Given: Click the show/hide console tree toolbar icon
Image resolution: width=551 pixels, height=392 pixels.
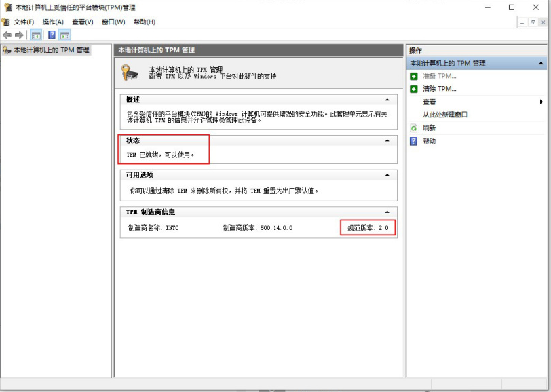Looking at the screenshot, I should tap(35, 35).
